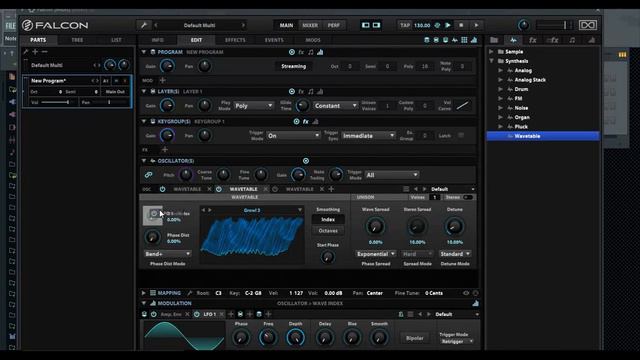This screenshot has width=640, height=360.
Task: Switch to the MIXER view
Action: [x=310, y=25]
